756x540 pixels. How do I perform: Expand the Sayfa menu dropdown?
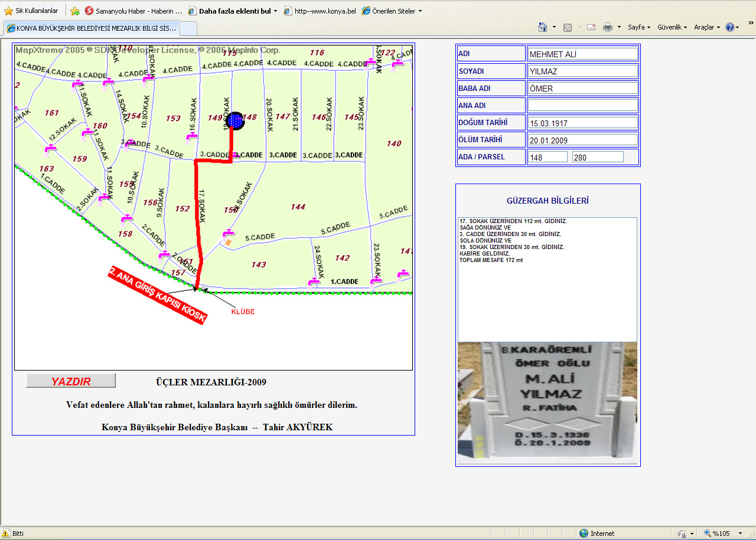click(x=639, y=27)
